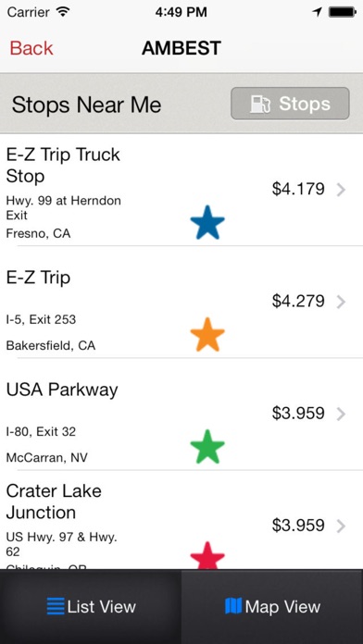Select the USA Parkway station name

62,390
